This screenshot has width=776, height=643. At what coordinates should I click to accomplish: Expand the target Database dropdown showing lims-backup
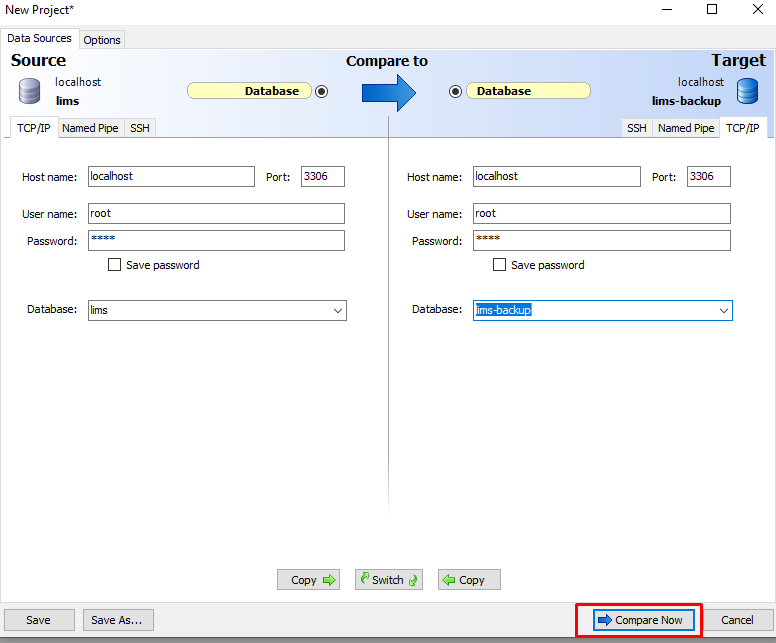click(x=723, y=311)
